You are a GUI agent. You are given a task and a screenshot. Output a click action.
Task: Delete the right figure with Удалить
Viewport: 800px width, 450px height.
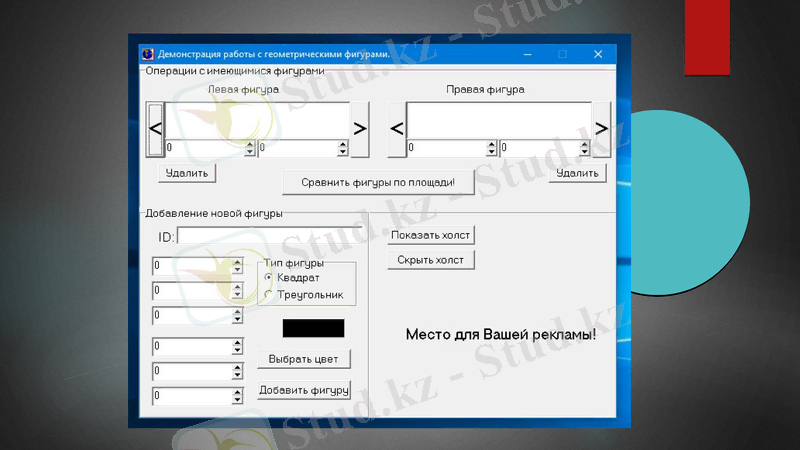pyautogui.click(x=577, y=173)
